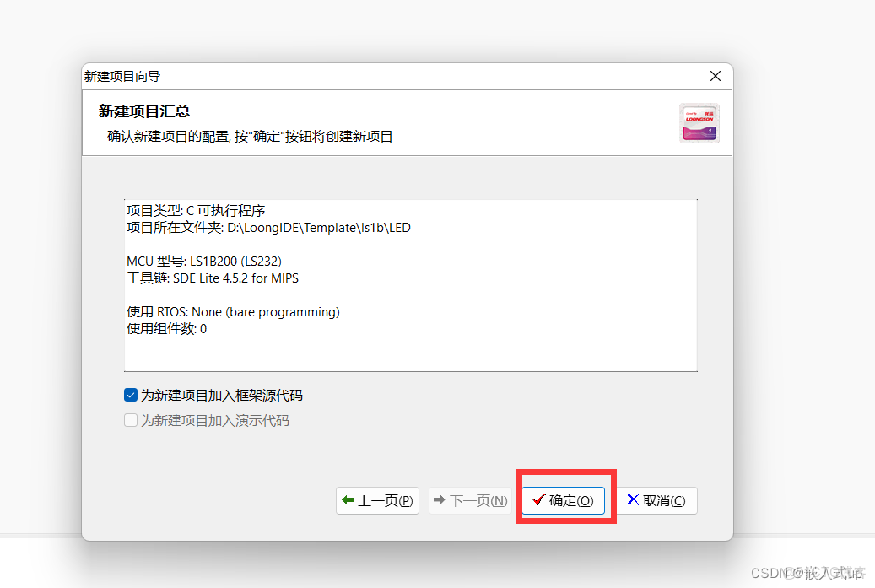Viewport: 875px width, 588px height.
Task: Click the disabled 为新建项目加入演示代码 checkbox
Action: click(131, 420)
